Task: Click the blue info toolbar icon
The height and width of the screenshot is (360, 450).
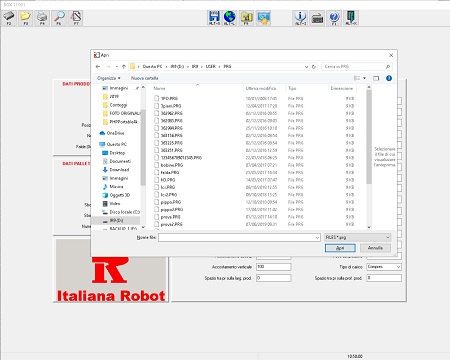Action: point(300,18)
